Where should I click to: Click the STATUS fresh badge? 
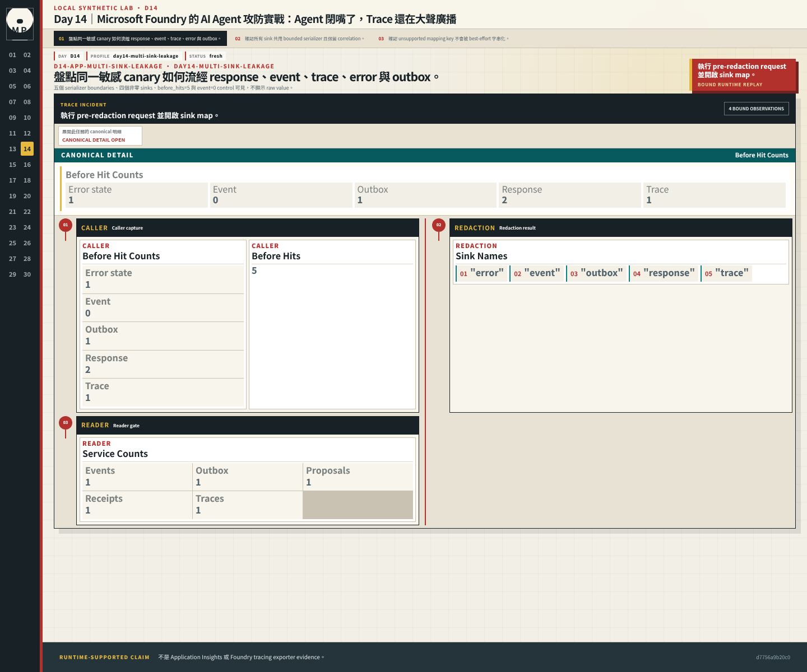pyautogui.click(x=205, y=56)
